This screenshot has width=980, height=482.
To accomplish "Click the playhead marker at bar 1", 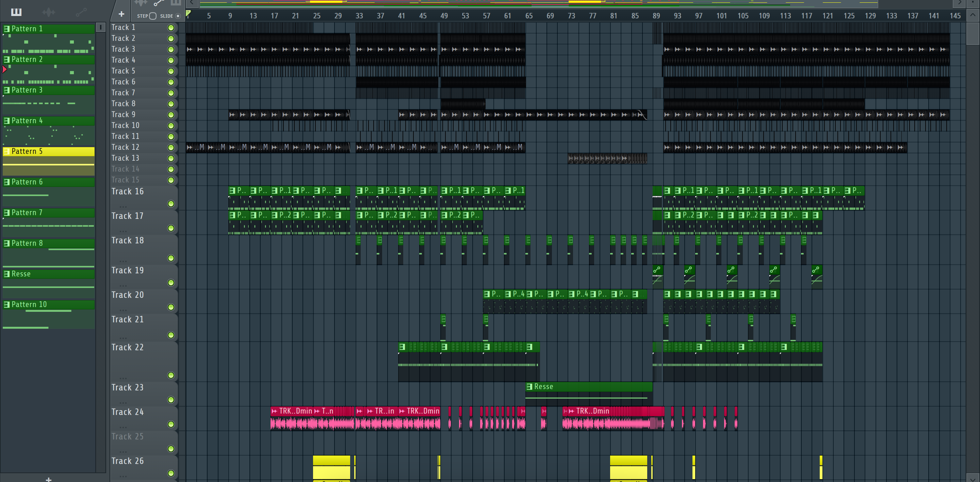I will [x=188, y=14].
